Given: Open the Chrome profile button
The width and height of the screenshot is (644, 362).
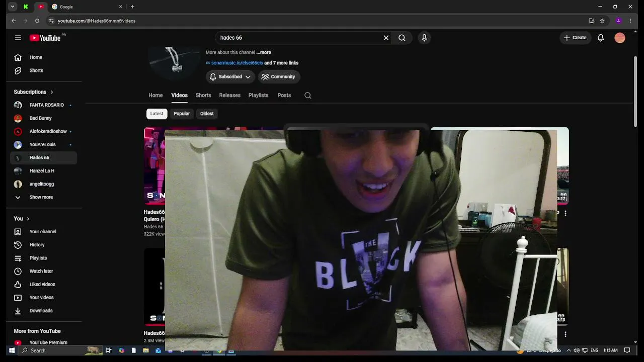Looking at the screenshot, I should [x=618, y=21].
